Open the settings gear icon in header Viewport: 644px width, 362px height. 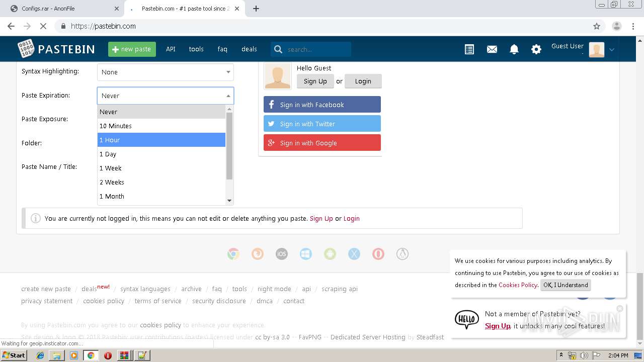pyautogui.click(x=536, y=49)
